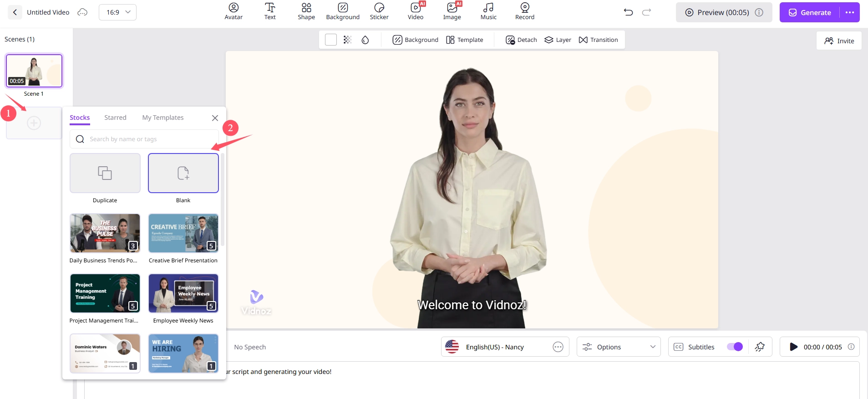868x399 pixels.
Task: Switch to the Starred tab
Action: [115, 118]
